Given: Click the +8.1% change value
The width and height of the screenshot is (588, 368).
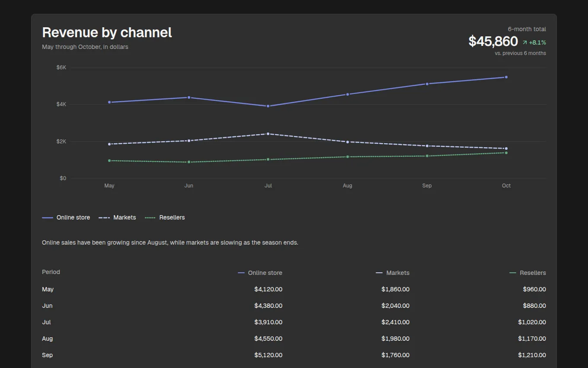Looking at the screenshot, I should pos(537,42).
